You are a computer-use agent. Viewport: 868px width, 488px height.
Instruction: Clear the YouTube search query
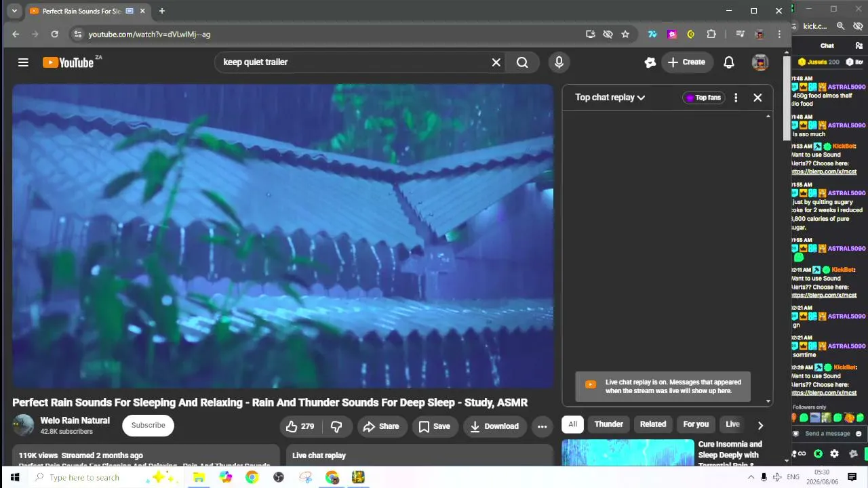(496, 62)
